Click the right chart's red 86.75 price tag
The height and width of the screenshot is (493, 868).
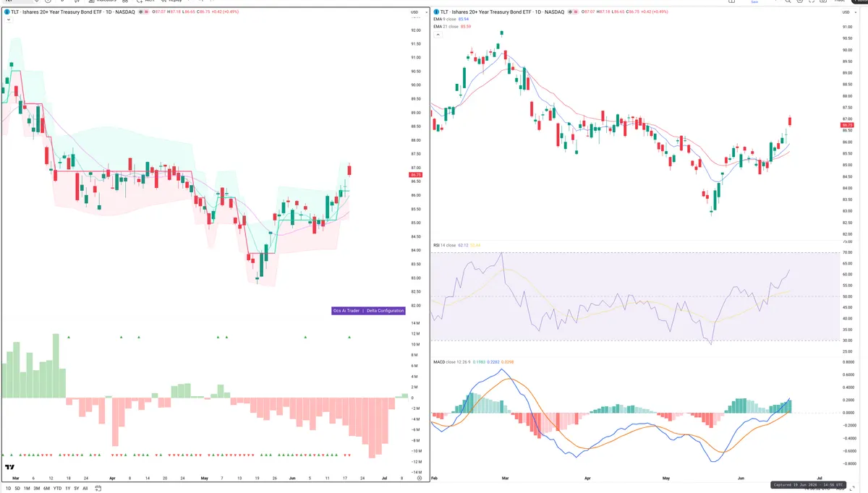[x=848, y=125]
